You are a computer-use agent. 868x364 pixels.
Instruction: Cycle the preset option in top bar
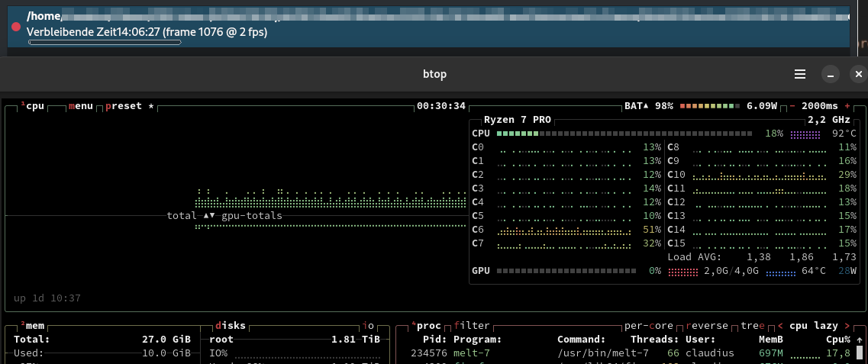(124, 106)
